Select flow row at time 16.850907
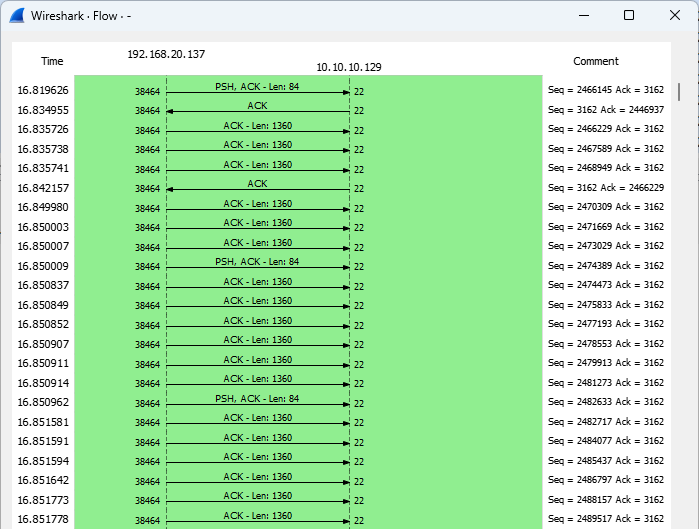This screenshot has width=699, height=529. (x=341, y=344)
